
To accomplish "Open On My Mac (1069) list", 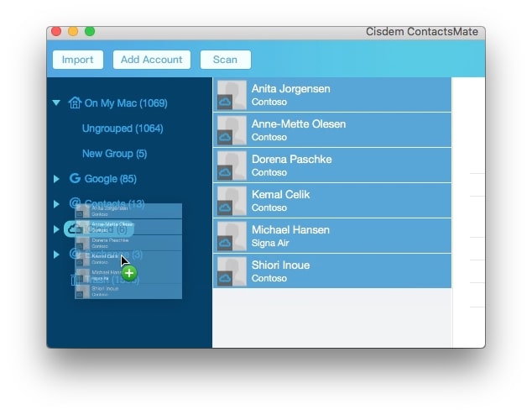I will pos(126,103).
